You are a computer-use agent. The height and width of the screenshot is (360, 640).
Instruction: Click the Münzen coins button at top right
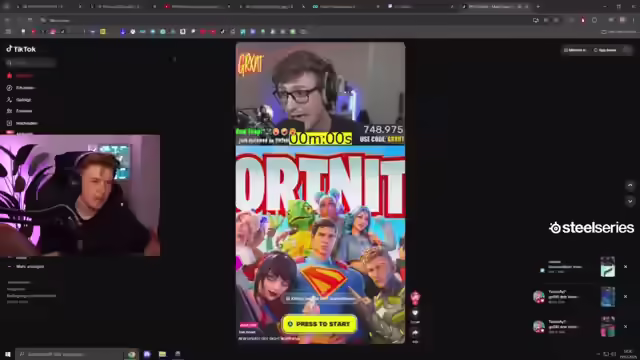[x=575, y=50]
